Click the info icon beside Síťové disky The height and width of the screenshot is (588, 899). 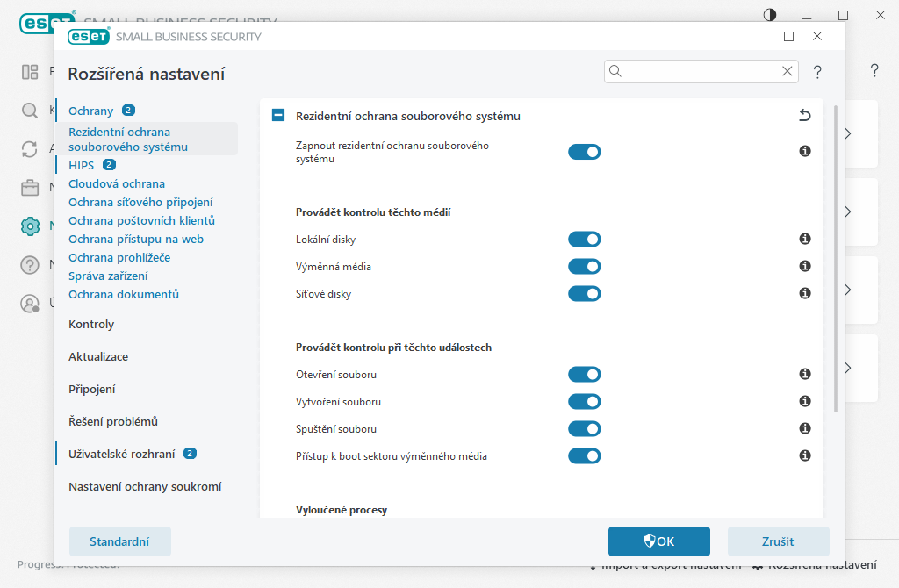click(804, 294)
